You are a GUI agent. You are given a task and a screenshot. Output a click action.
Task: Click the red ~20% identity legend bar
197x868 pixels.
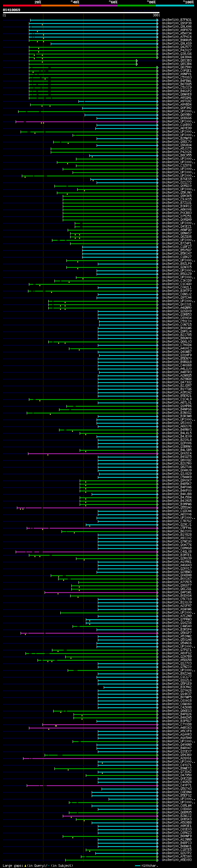coord(22,6)
